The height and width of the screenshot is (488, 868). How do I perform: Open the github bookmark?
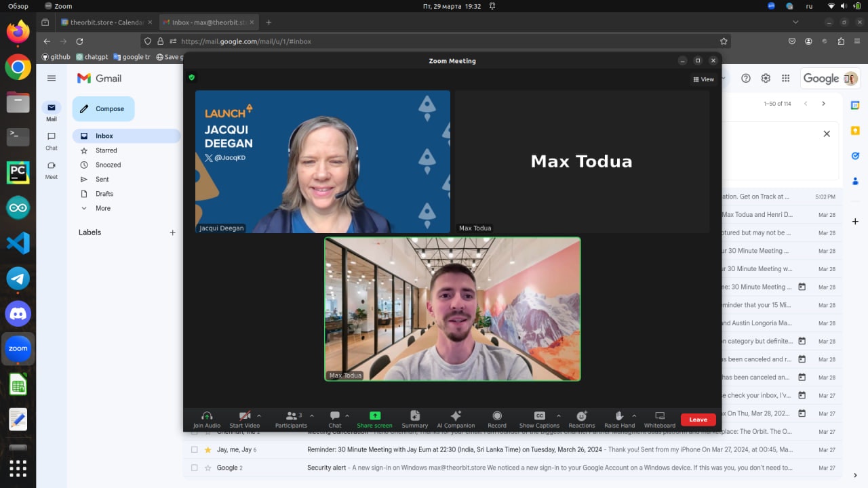click(x=56, y=57)
